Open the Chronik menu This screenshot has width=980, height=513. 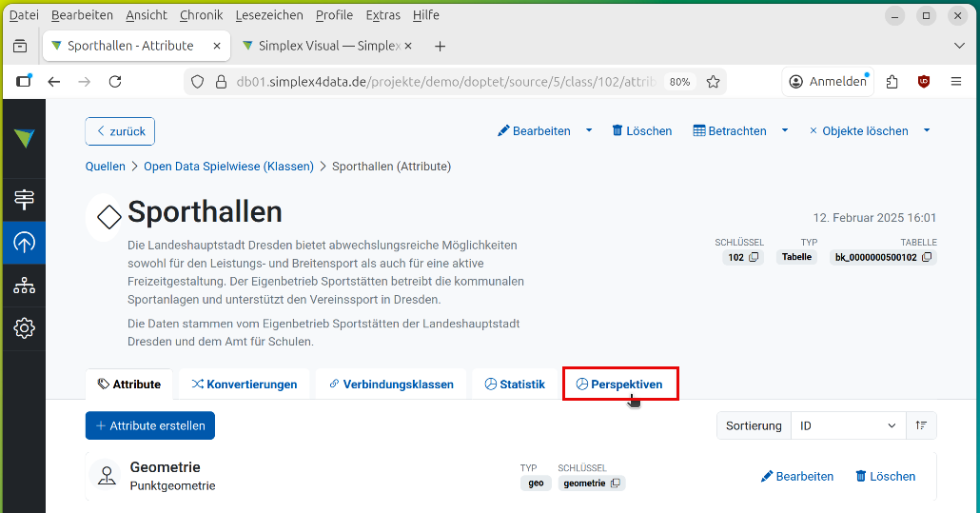coord(201,15)
